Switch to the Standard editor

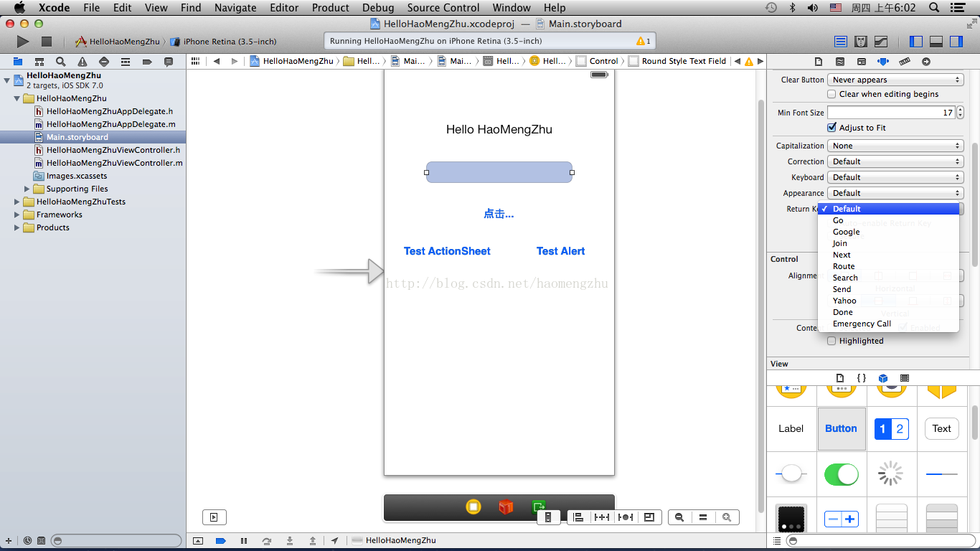(841, 42)
